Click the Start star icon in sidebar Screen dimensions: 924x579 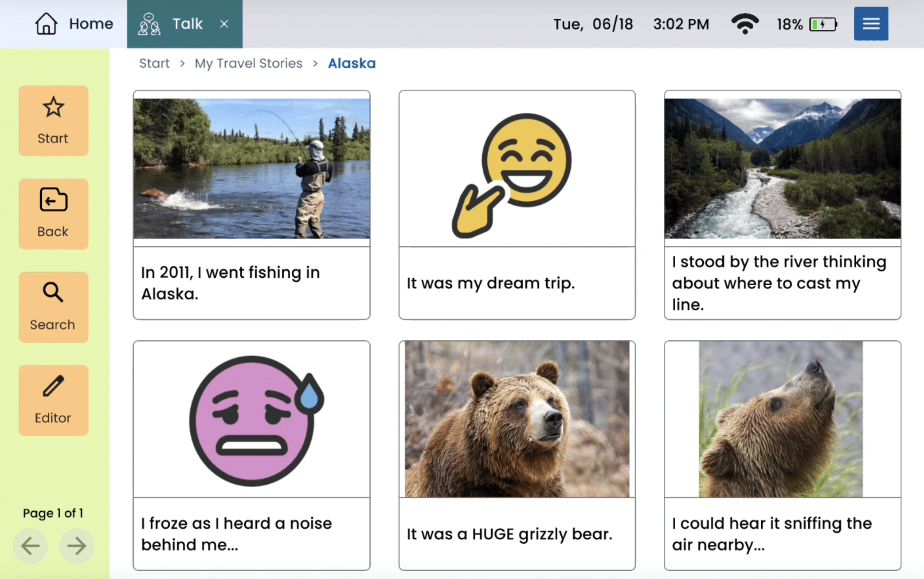53,121
